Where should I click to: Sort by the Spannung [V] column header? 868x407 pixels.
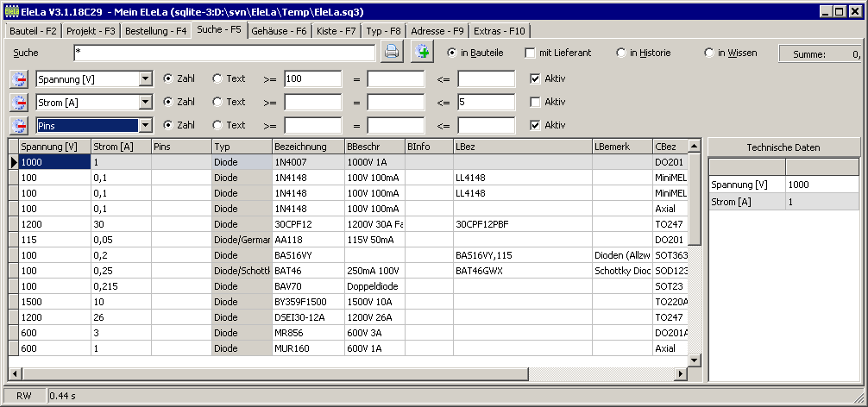pos(55,147)
